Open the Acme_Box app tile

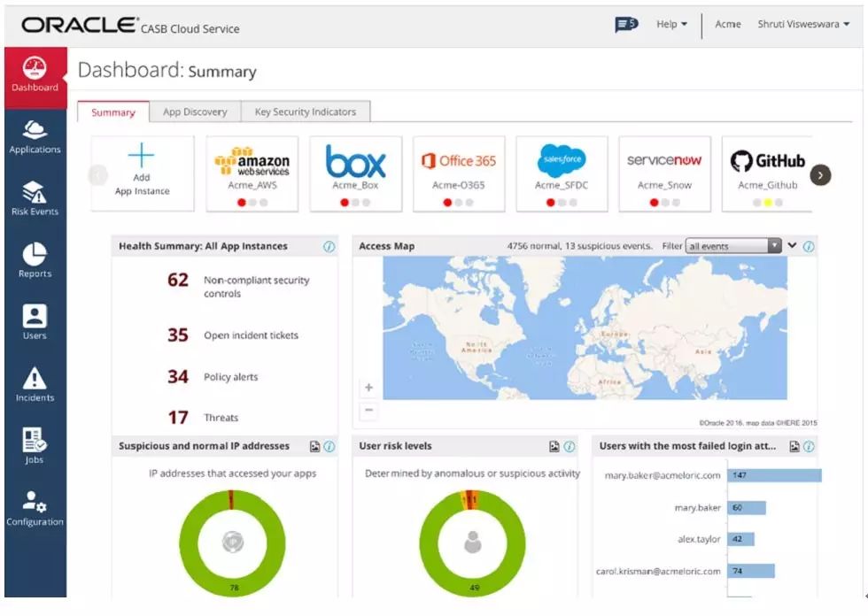click(355, 173)
